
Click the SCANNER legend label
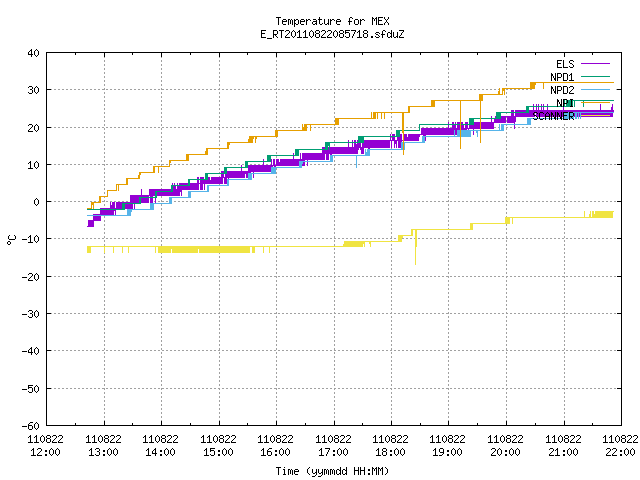click(553, 116)
